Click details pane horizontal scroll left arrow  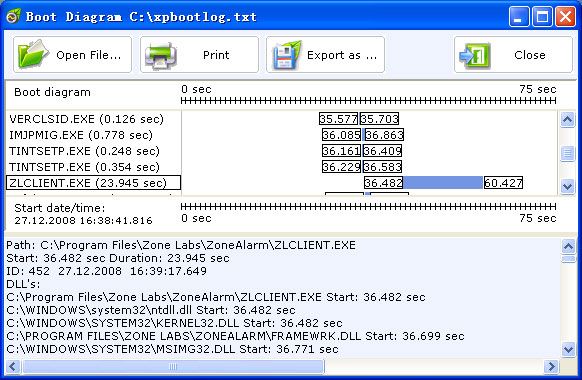[13, 367]
